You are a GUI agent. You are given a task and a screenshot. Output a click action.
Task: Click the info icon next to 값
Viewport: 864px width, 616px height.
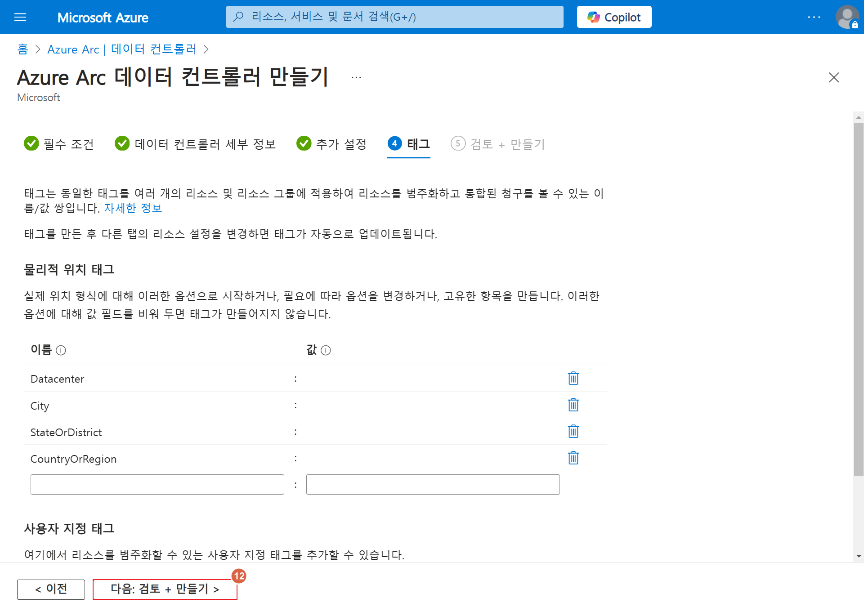[x=326, y=350]
